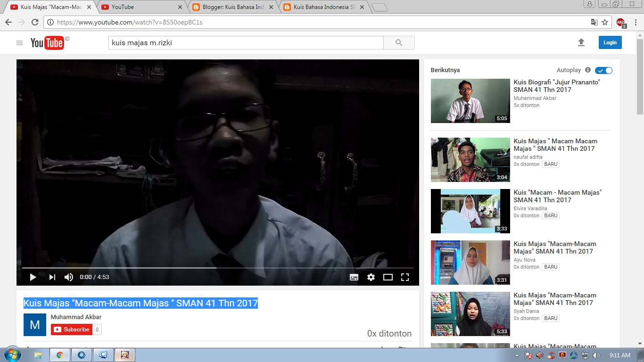The width and height of the screenshot is (644, 362).
Task: Click the "0:00 / 4:53" time display
Action: [x=94, y=277]
